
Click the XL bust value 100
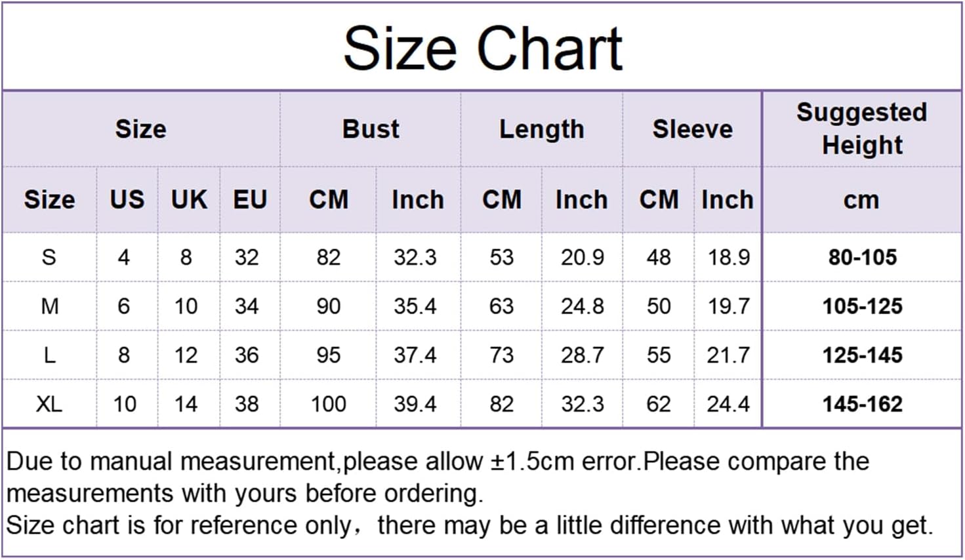[328, 404]
